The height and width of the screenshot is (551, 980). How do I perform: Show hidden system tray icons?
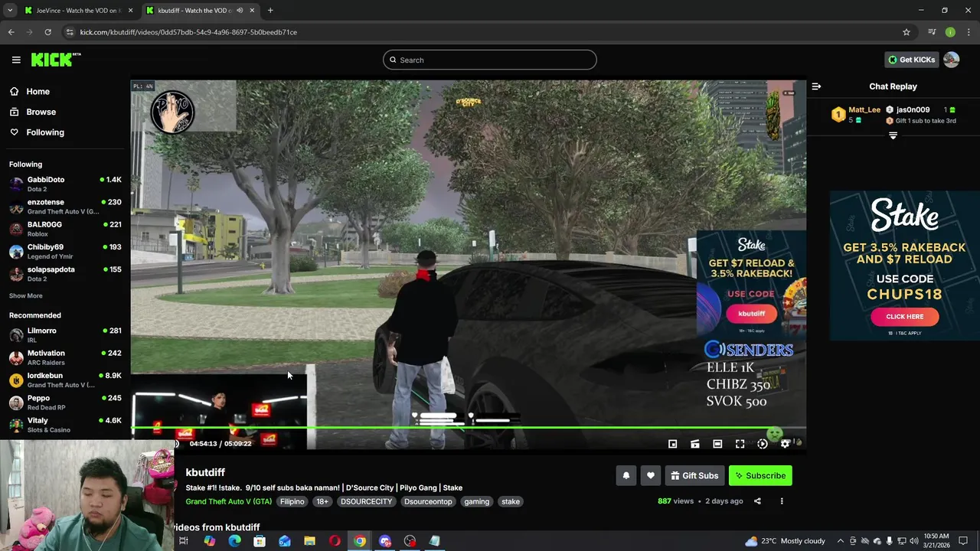click(840, 541)
